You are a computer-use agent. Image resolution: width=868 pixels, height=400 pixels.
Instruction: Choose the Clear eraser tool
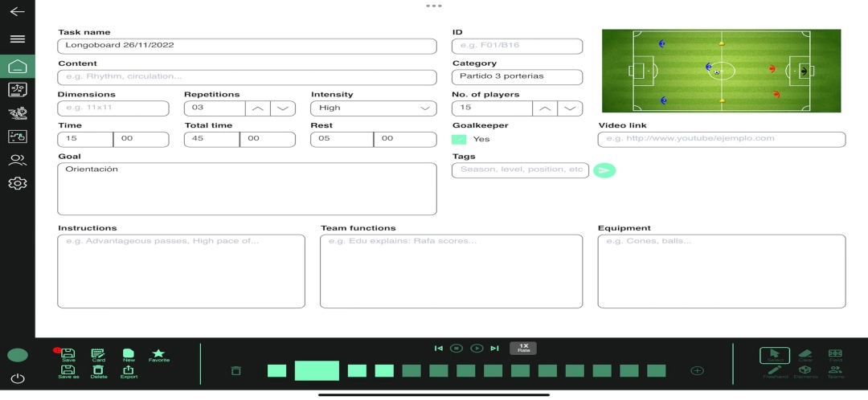pos(805,354)
